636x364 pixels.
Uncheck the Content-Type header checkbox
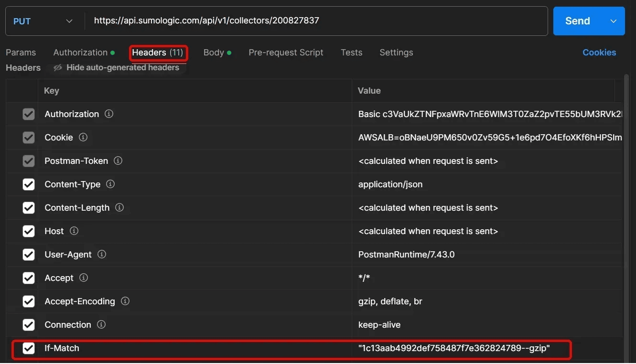pyautogui.click(x=29, y=184)
